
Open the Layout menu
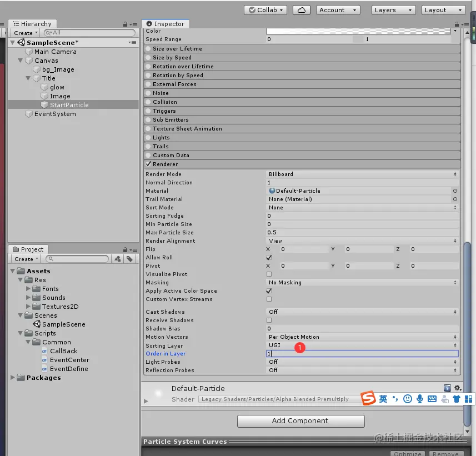pos(443,10)
